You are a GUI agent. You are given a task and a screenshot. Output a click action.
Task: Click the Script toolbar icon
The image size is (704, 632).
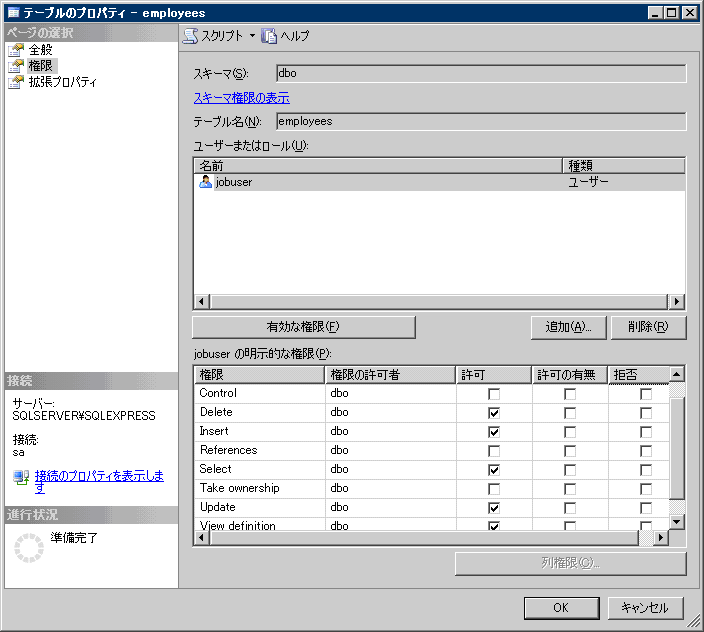pos(190,36)
